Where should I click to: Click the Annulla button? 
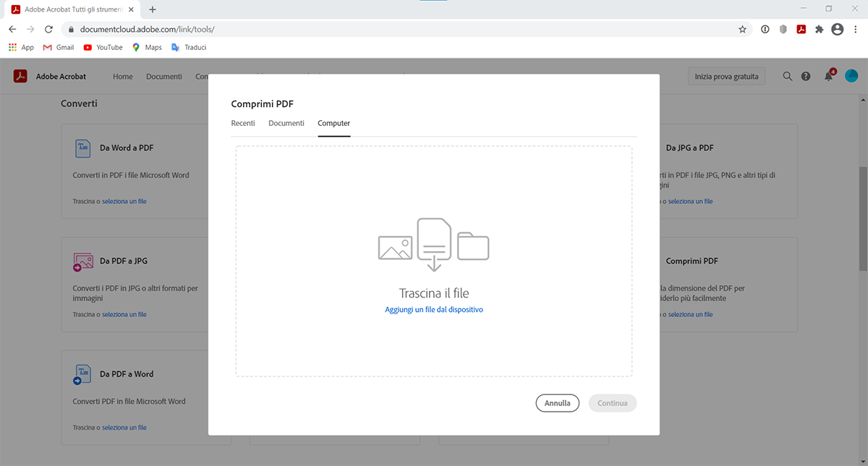pyautogui.click(x=558, y=403)
